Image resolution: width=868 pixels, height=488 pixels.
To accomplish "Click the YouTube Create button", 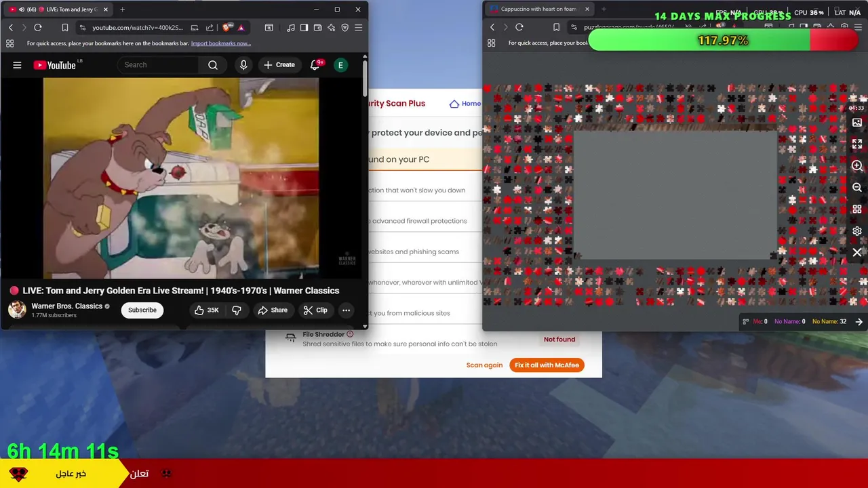I will tap(279, 65).
